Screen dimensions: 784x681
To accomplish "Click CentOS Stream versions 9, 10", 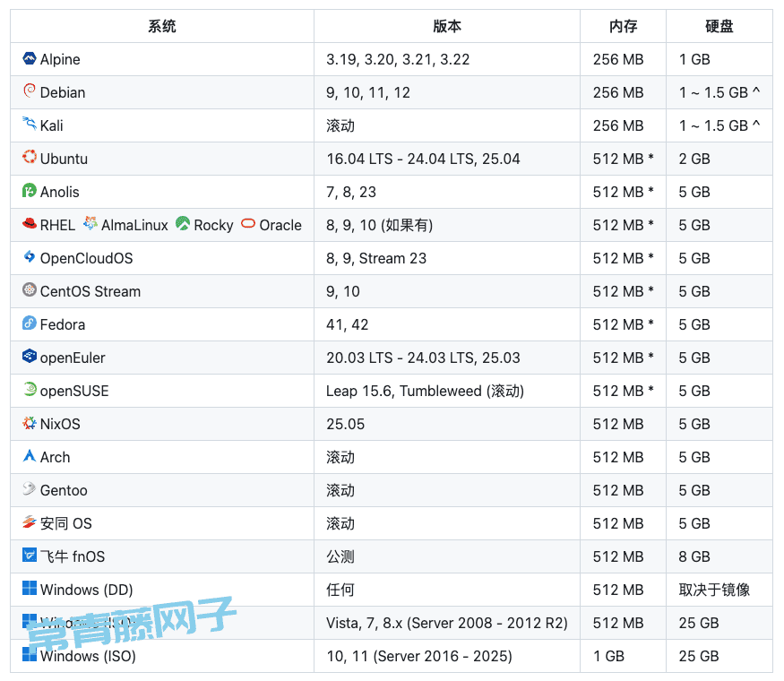I will pos(343,291).
